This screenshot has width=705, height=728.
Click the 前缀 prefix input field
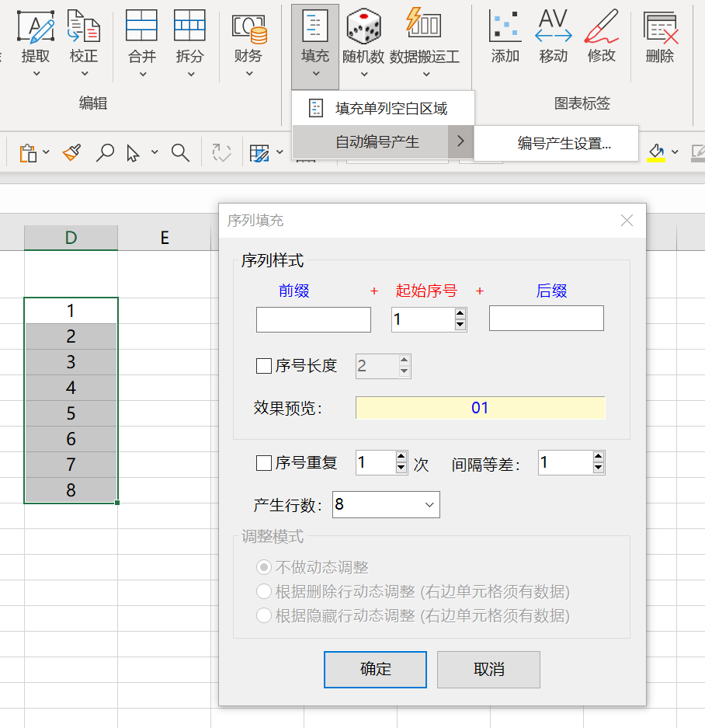tap(314, 319)
